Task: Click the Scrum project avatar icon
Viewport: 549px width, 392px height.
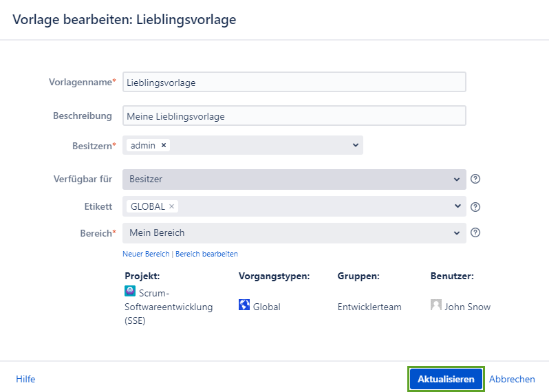Action: tap(130, 291)
